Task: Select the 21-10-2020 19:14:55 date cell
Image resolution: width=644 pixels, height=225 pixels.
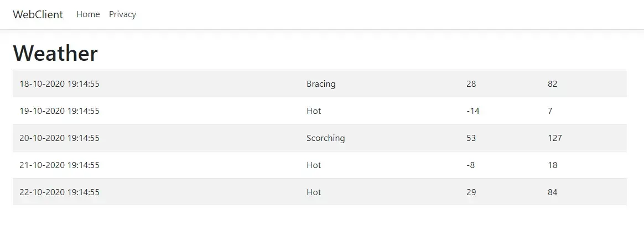Action: (x=59, y=165)
